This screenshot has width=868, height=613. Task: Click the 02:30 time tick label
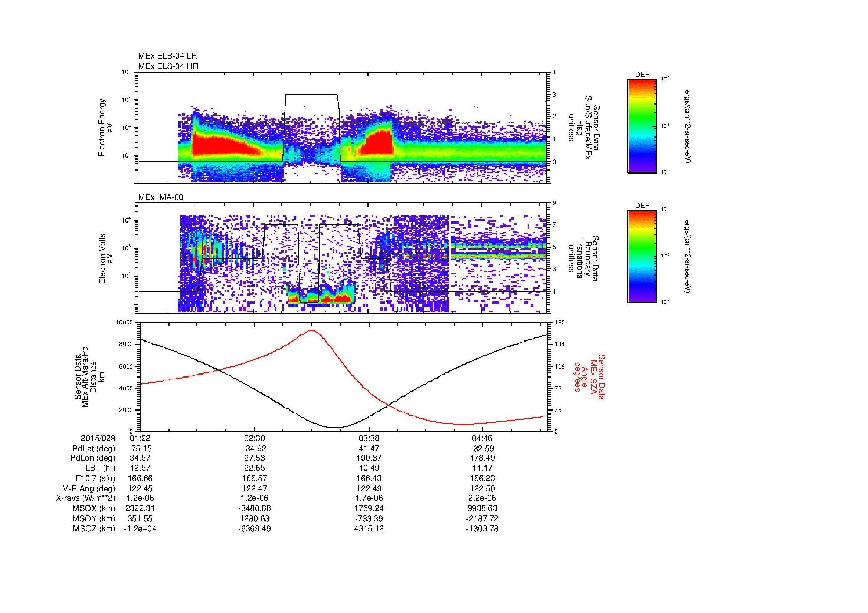(255, 438)
